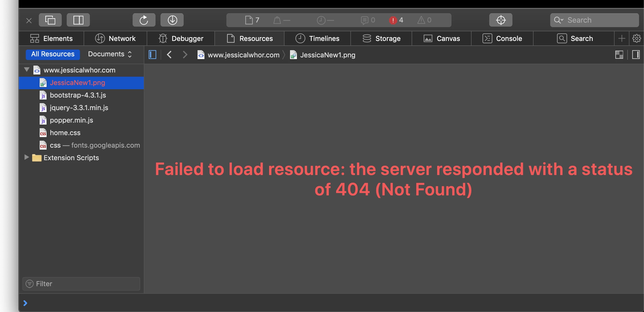Open the Documents type dropdown
The width and height of the screenshot is (644, 312).
[x=110, y=54]
